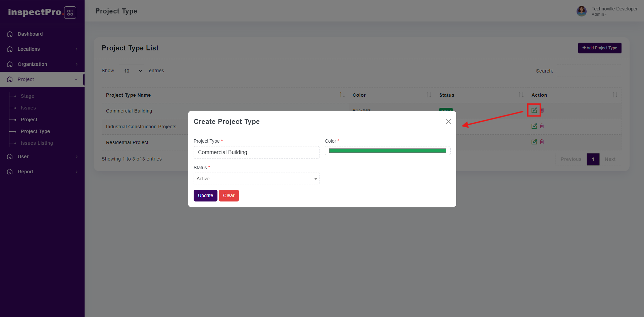Screen dimensions: 644x317
Task: Click the user profile avatar
Action: (x=581, y=11)
